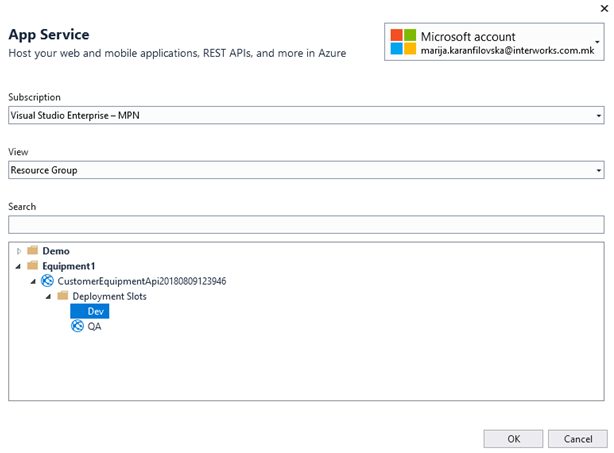Open the Microsoft account selector dropdown
Screen dimensions: 614x453
pos(494,42)
